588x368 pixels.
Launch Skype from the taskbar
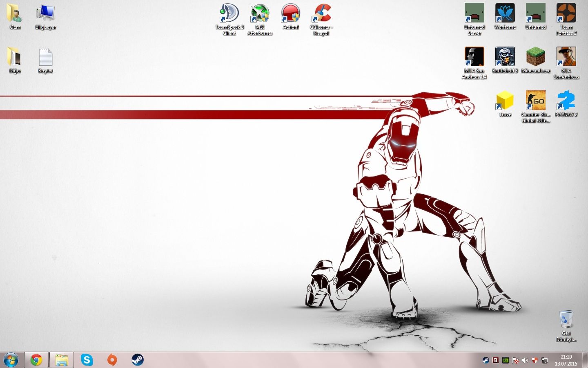tap(87, 360)
